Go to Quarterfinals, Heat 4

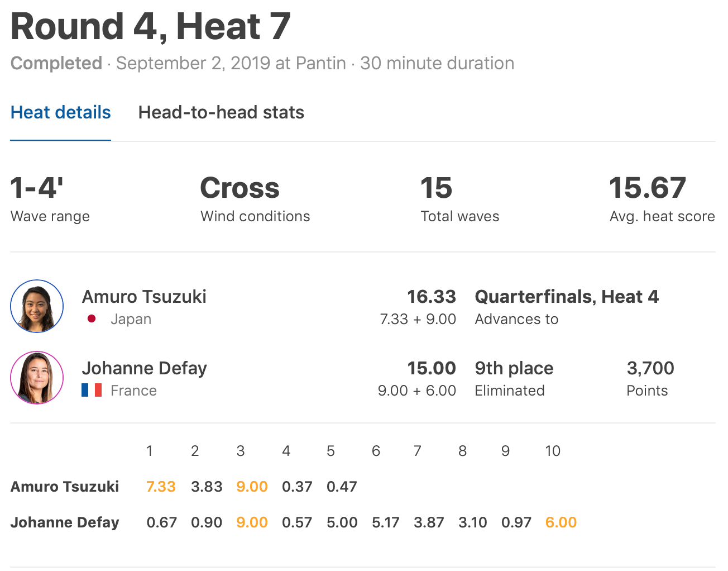click(567, 297)
